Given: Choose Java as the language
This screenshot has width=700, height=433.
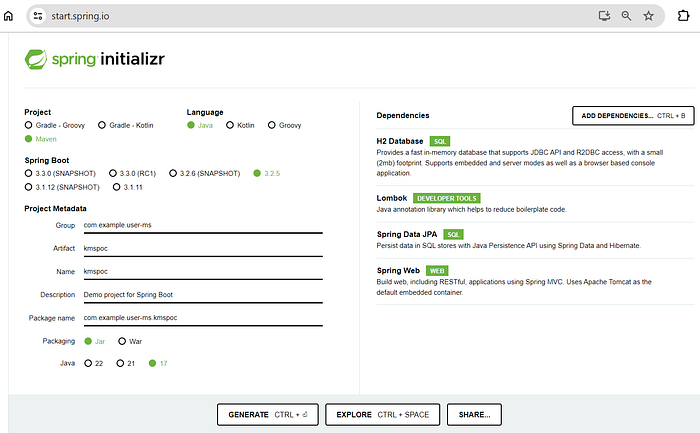Looking at the screenshot, I should [x=200, y=125].
